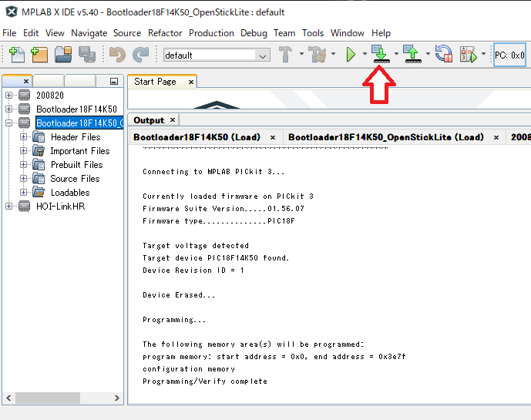Open the Run Project dropdown arrow
The width and height of the screenshot is (531, 420).
point(365,53)
